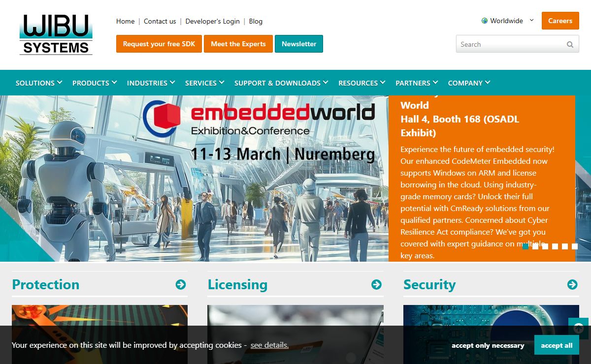Click the Request your free SDK button
Image resolution: width=591 pixels, height=364 pixels.
tap(159, 44)
